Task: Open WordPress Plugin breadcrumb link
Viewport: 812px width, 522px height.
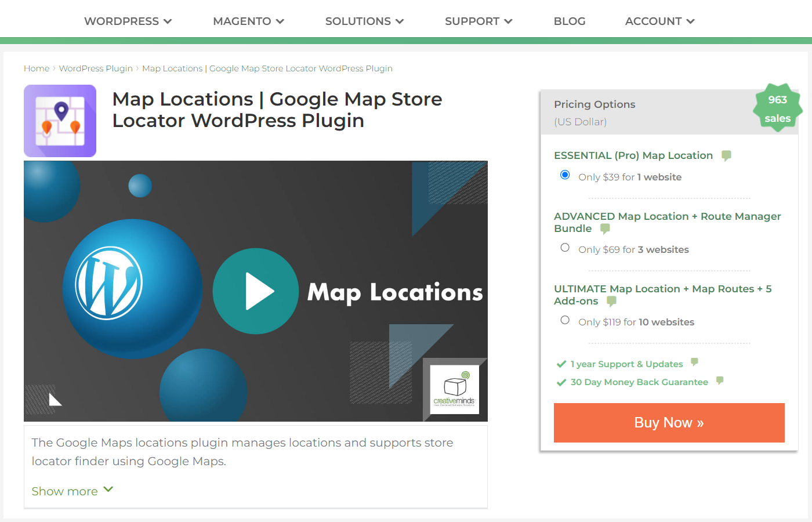Action: 96,68
